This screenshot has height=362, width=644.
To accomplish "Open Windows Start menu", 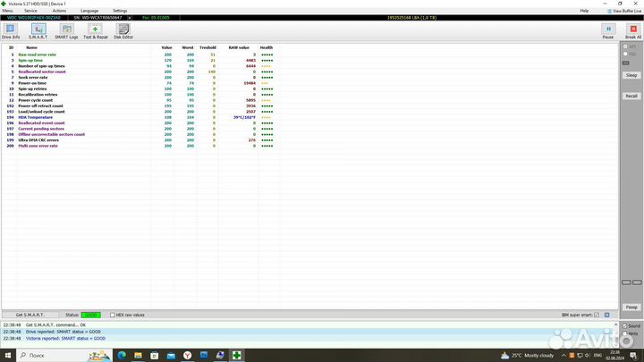I will [8, 355].
